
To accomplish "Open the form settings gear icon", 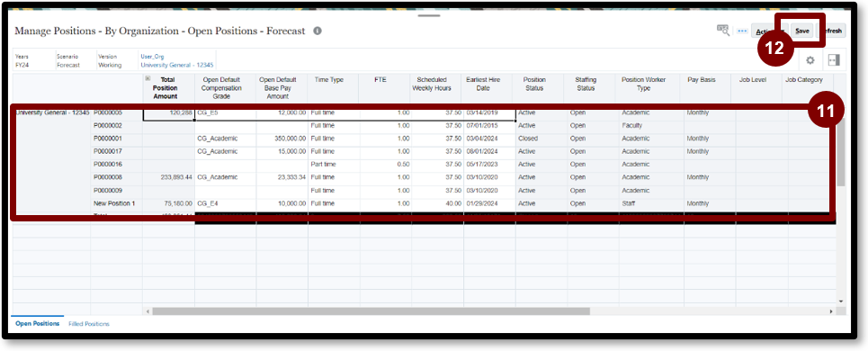I will coord(810,60).
